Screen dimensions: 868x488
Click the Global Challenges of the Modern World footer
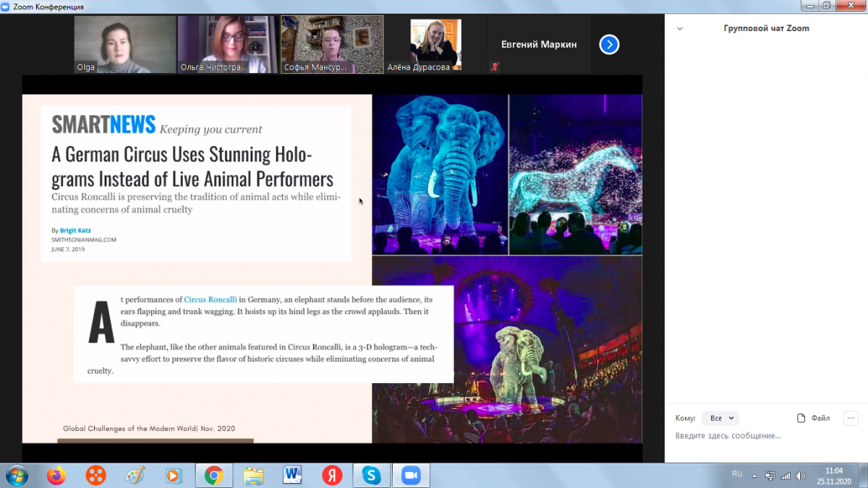click(149, 429)
